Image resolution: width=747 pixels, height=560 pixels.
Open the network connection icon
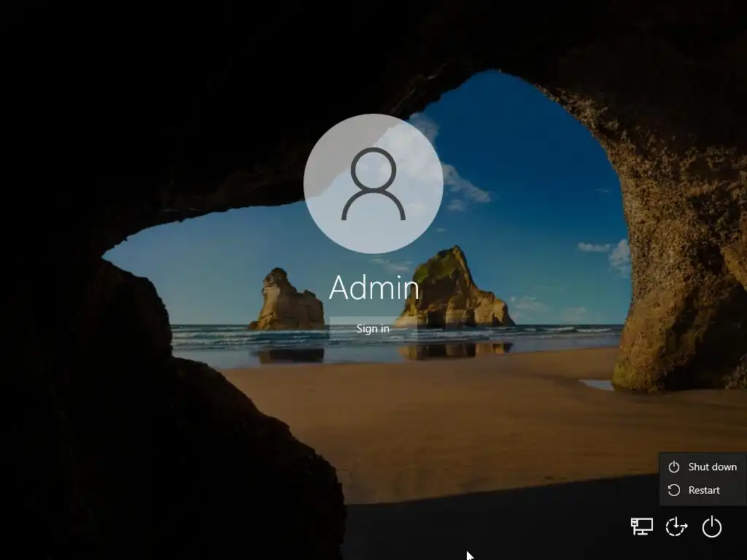642,526
